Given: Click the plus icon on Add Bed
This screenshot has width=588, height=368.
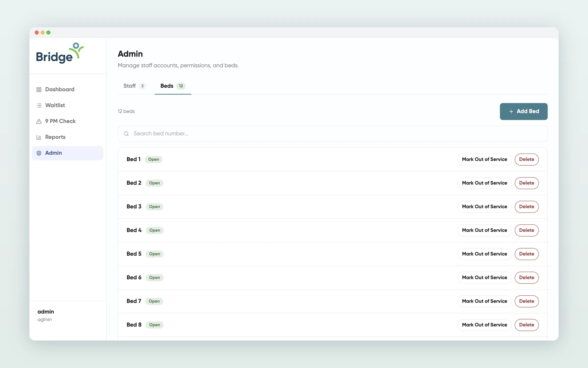Looking at the screenshot, I should [x=511, y=111].
